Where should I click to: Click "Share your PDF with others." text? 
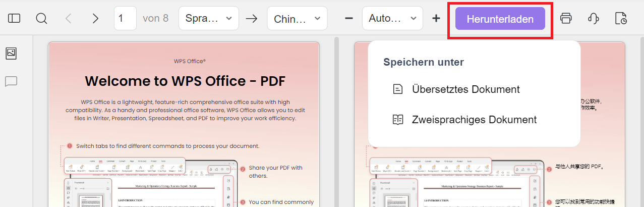(276, 172)
